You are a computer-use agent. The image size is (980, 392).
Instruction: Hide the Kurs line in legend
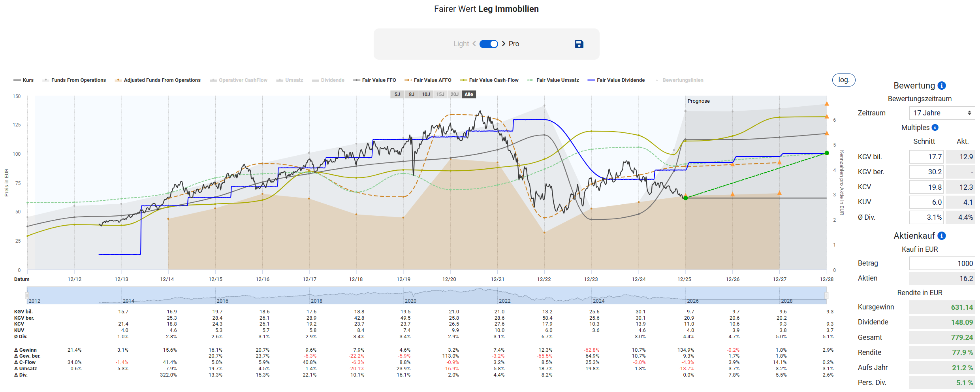[24, 80]
